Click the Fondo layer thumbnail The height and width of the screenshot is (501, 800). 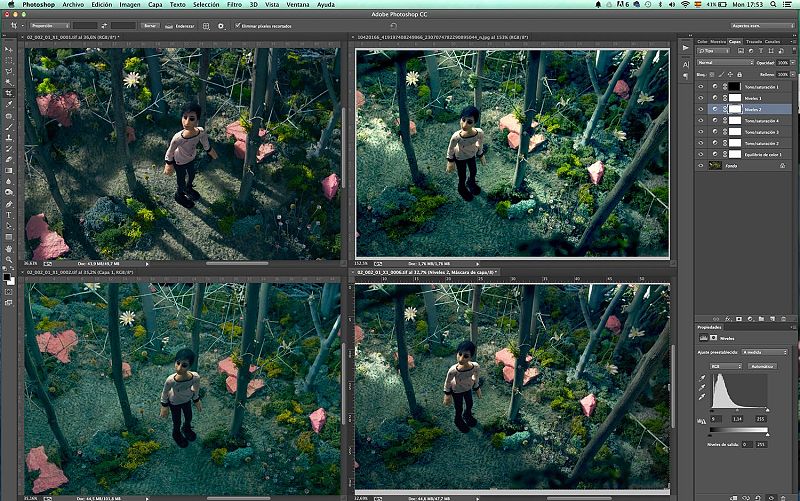coord(715,165)
